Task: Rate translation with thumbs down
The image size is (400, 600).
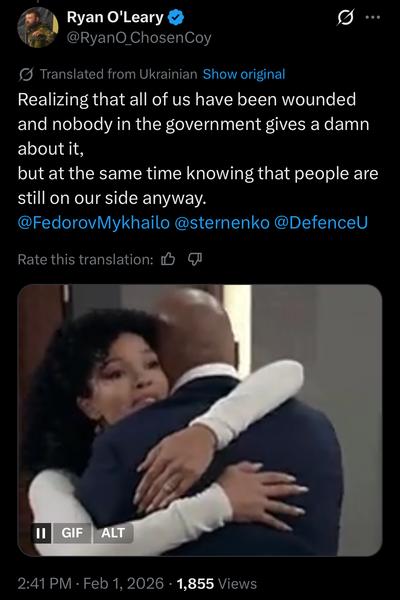Action: pos(195,260)
